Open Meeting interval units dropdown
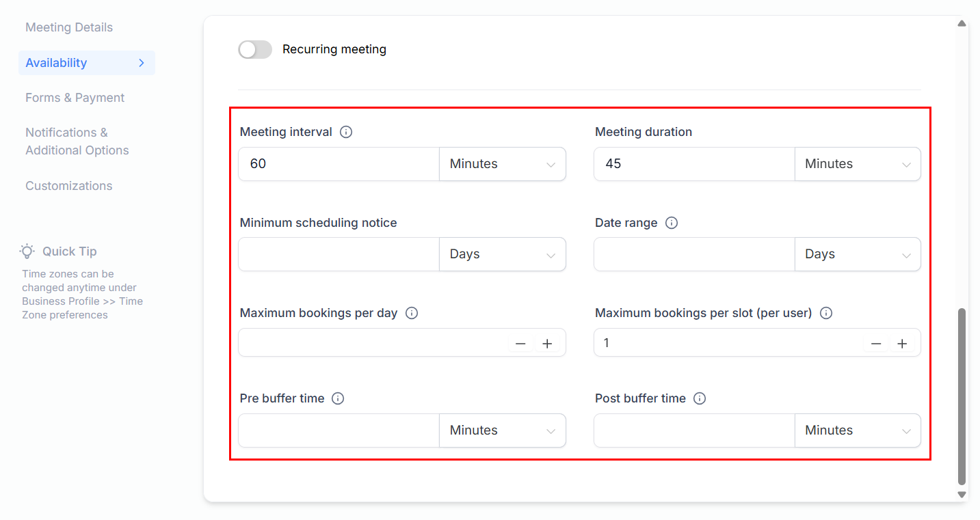This screenshot has width=980, height=520. pos(502,164)
